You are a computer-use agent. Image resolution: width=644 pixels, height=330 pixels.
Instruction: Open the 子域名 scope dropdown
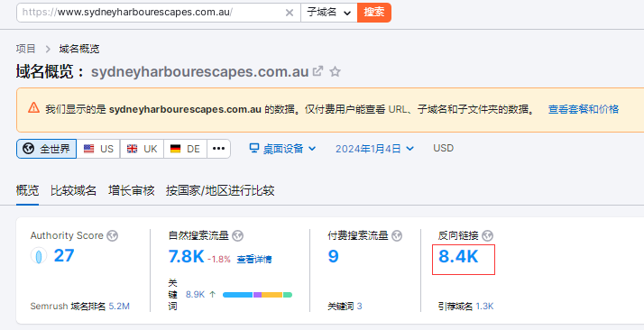click(329, 13)
